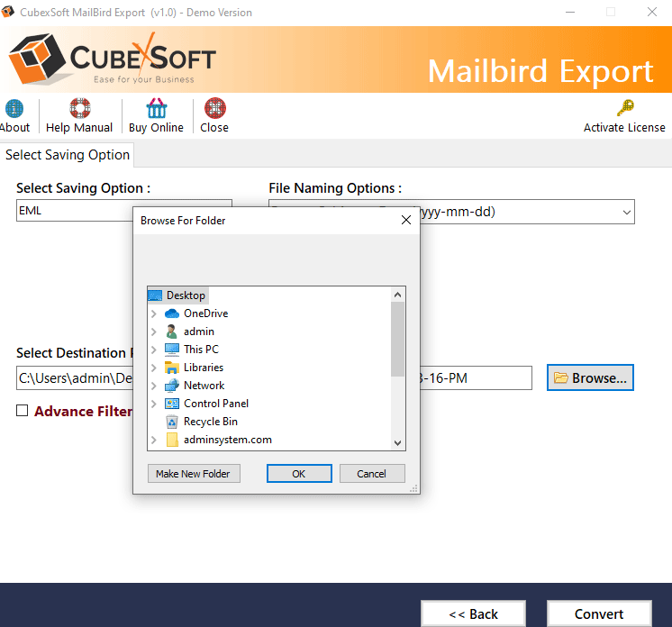Click the << Back button

pyautogui.click(x=473, y=613)
